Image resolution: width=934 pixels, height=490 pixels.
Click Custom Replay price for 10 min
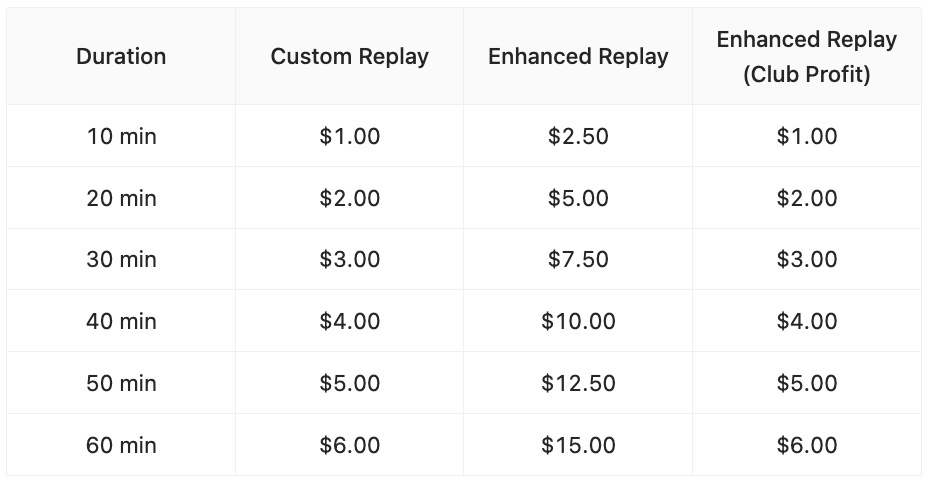tap(349, 136)
